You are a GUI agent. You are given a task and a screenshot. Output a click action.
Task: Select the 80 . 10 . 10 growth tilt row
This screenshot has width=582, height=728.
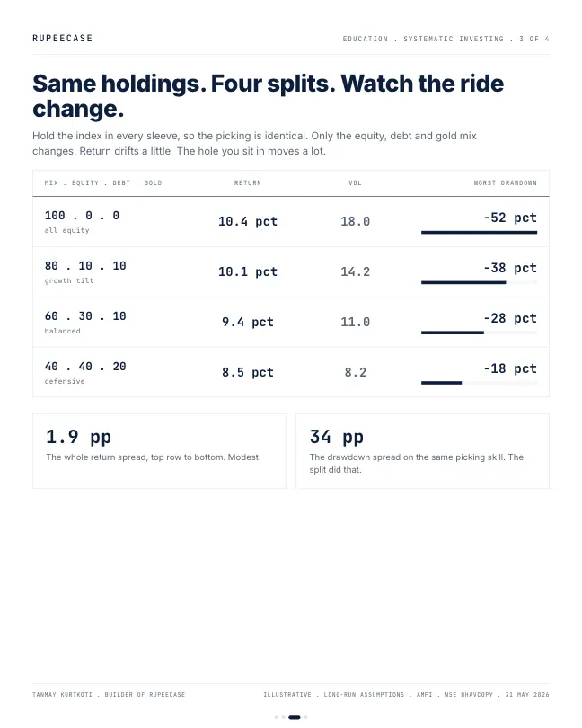pos(291,272)
